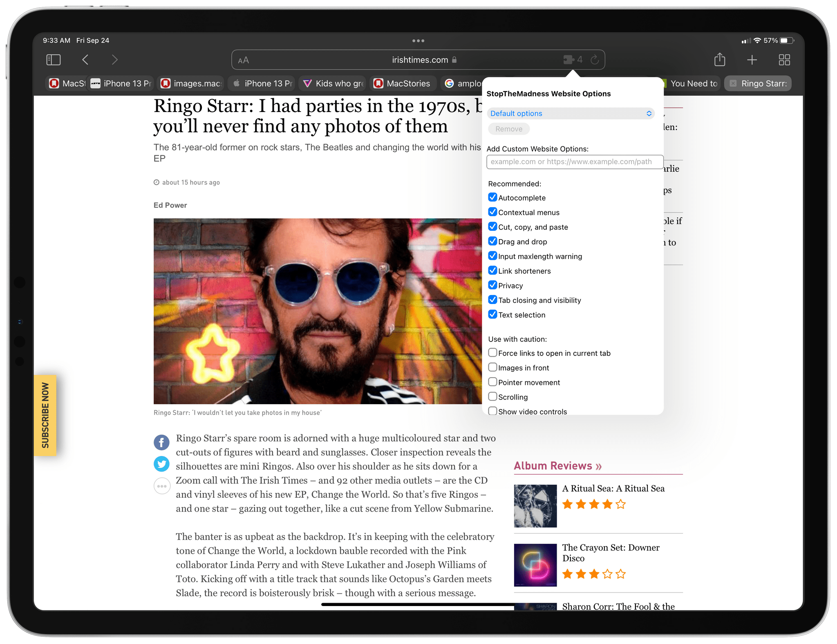The width and height of the screenshot is (837, 644).
Task: Tap the three-dot multitasking menu
Action: click(418, 40)
